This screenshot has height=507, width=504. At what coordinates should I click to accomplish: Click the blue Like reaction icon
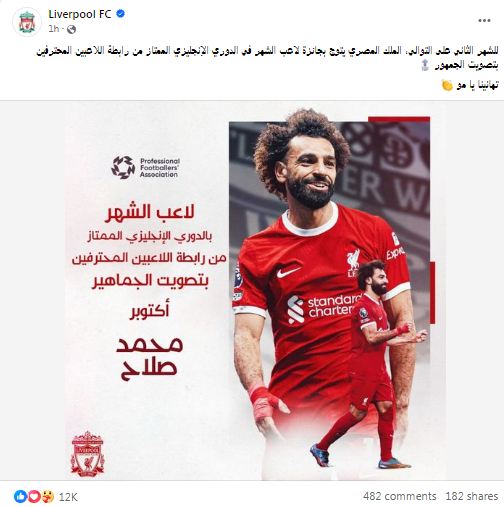tap(20, 497)
